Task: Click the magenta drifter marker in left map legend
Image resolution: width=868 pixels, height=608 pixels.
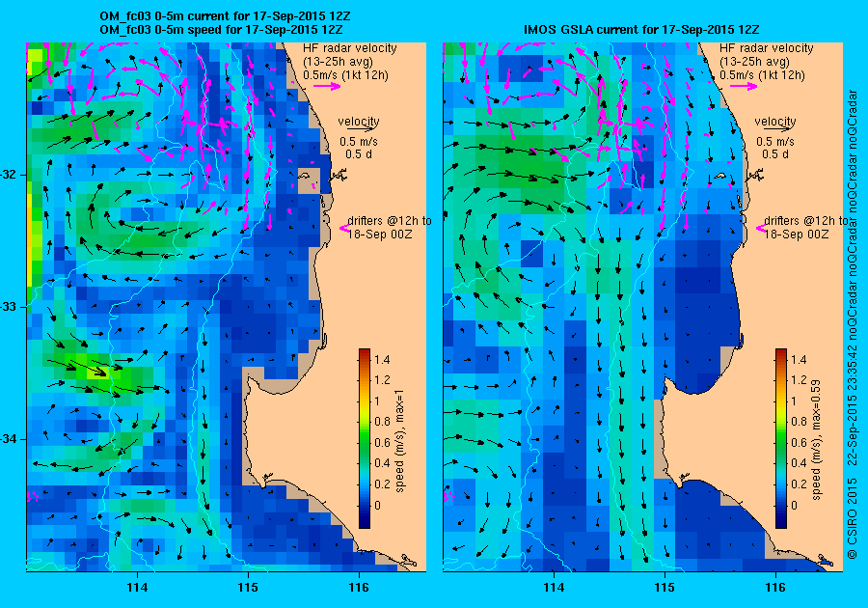Action: [x=344, y=228]
